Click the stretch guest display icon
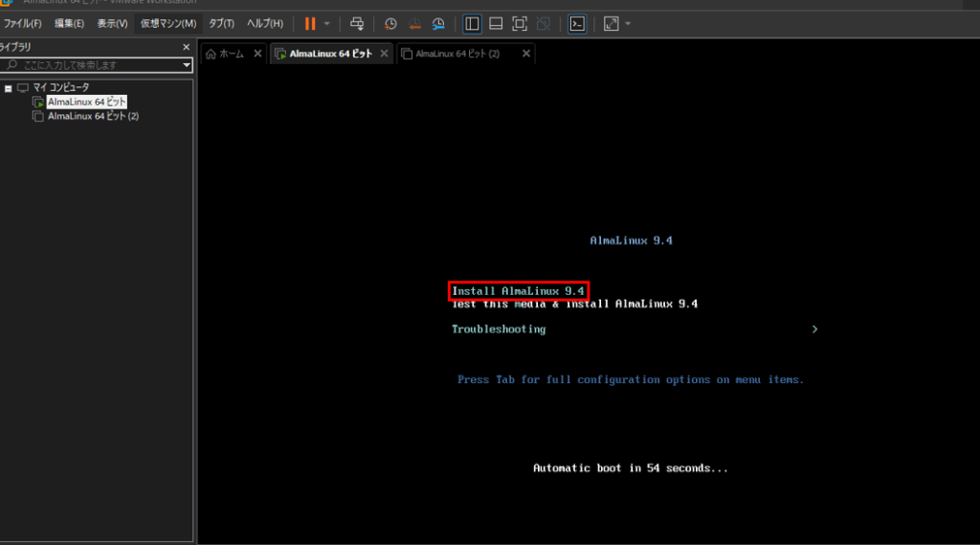 (612, 23)
